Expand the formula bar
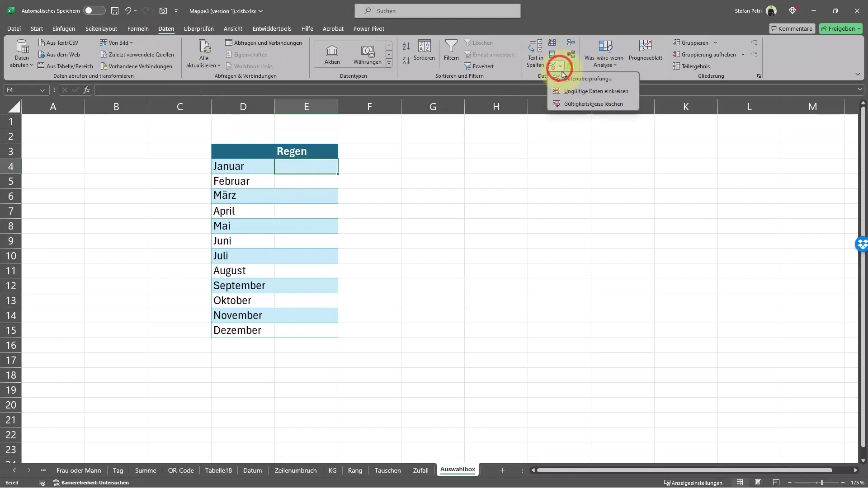Viewport: 868px width, 488px height. point(860,89)
